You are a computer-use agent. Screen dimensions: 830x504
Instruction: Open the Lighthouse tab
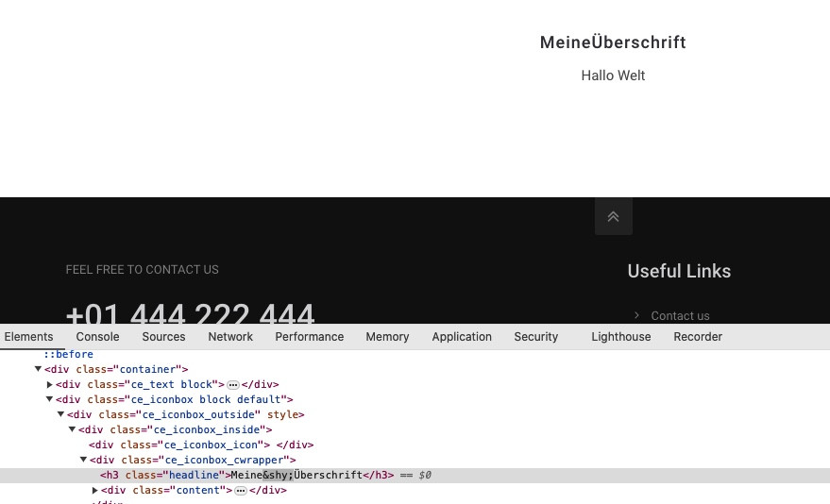tap(620, 337)
